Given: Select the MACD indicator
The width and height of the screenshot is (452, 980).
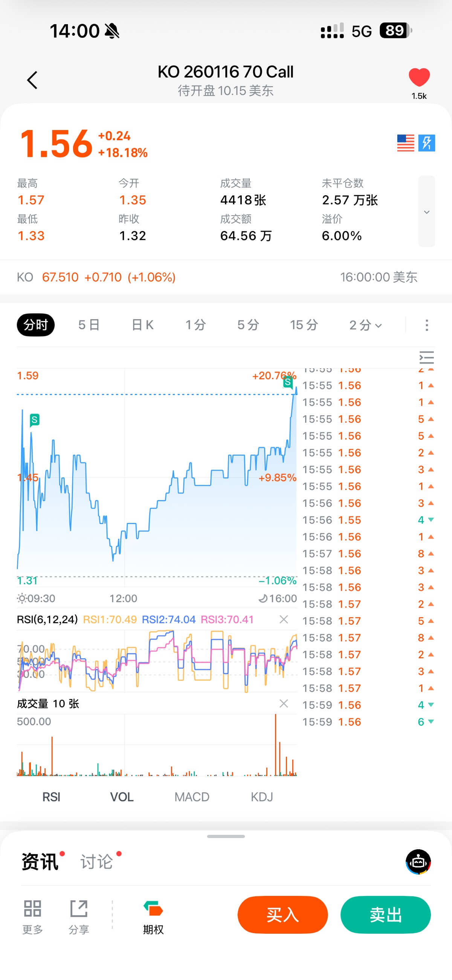Looking at the screenshot, I should [x=192, y=797].
